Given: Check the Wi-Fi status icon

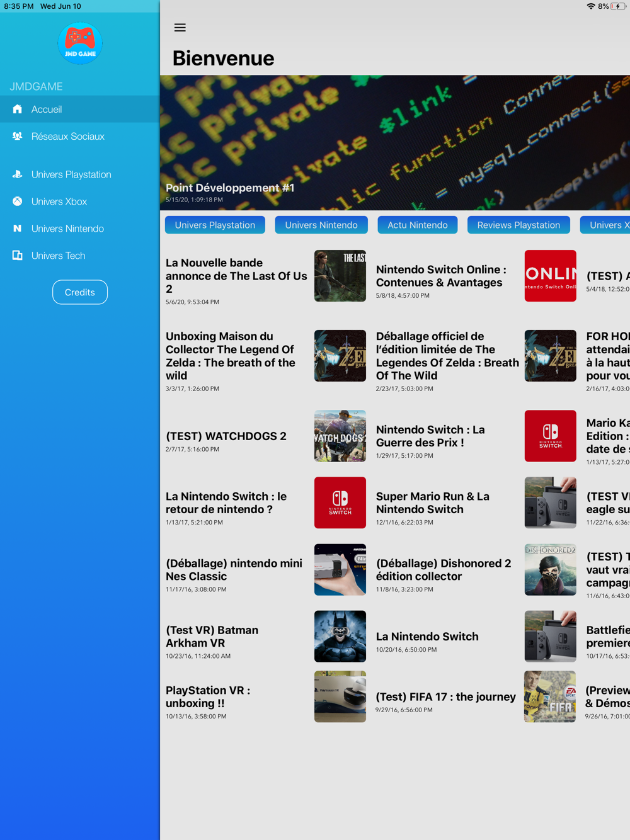Looking at the screenshot, I should click(590, 6).
